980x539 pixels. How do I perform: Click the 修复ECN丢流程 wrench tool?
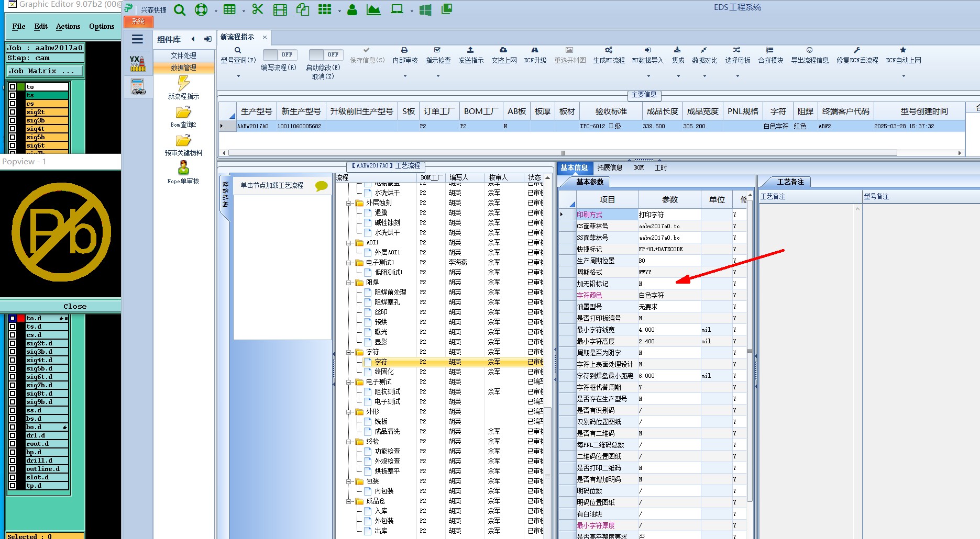pyautogui.click(x=857, y=55)
